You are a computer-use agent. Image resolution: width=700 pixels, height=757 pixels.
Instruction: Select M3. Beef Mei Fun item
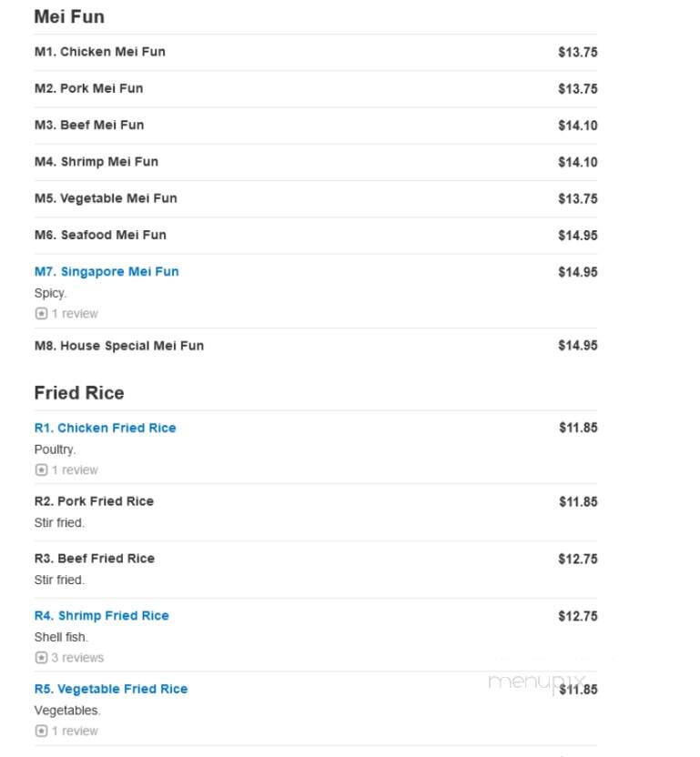pyautogui.click(x=316, y=126)
